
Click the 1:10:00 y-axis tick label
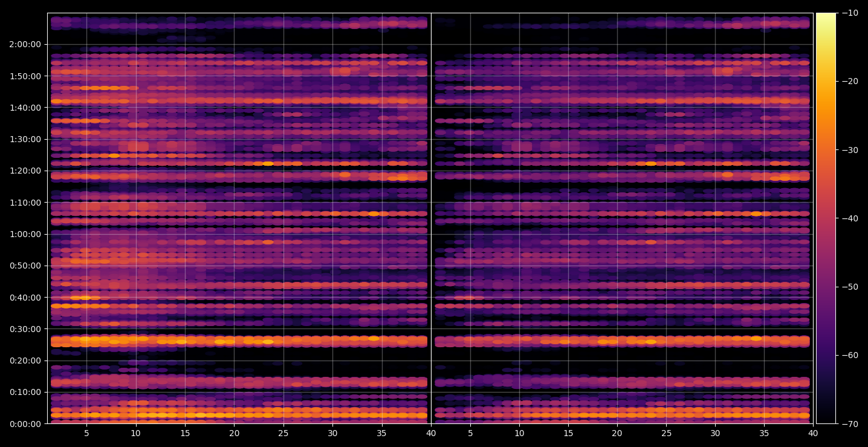coord(25,203)
